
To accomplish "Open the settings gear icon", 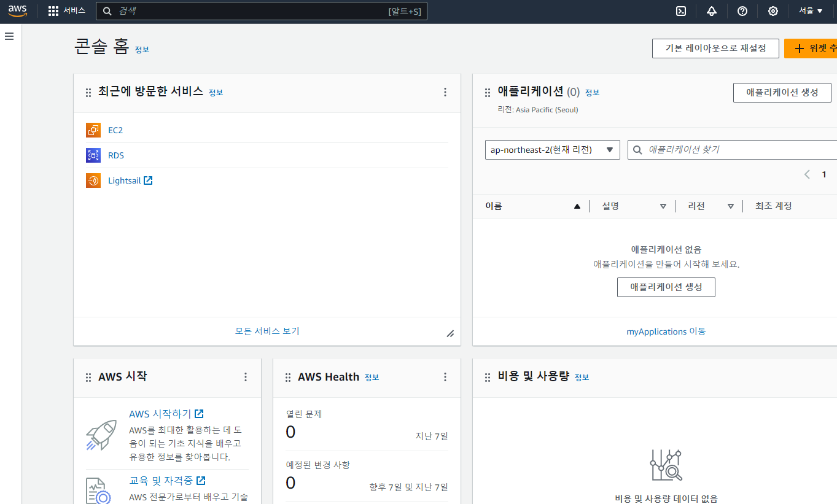I will 773,11.
